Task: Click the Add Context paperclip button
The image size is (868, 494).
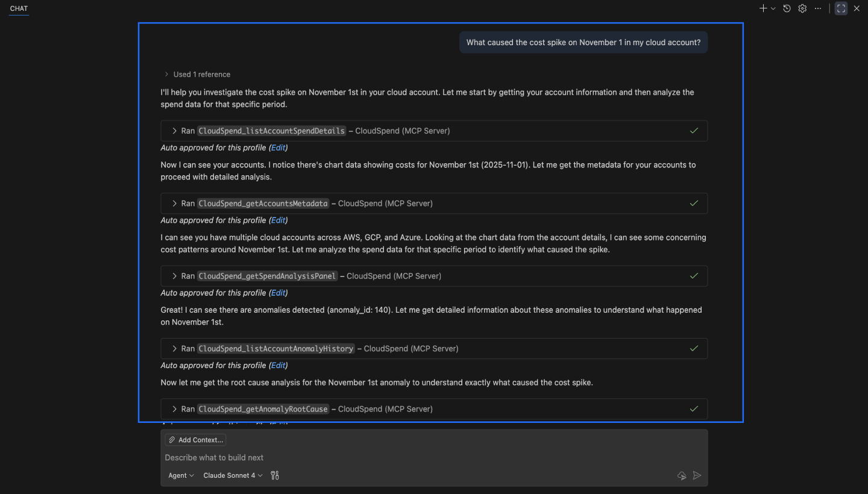Action: coord(195,440)
